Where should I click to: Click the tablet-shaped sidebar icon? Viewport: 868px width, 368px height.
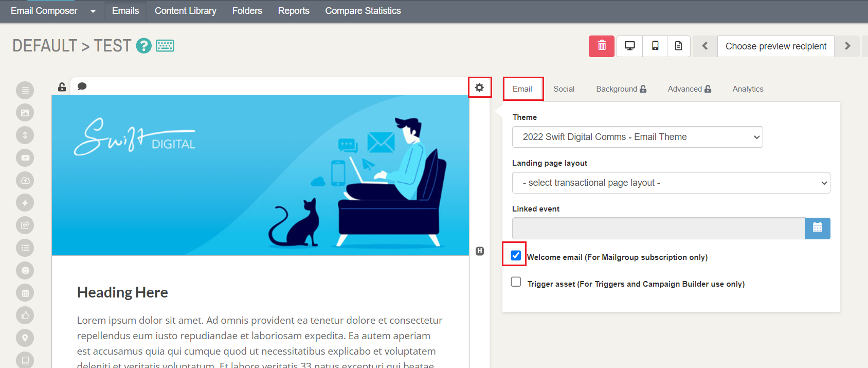[25, 360]
